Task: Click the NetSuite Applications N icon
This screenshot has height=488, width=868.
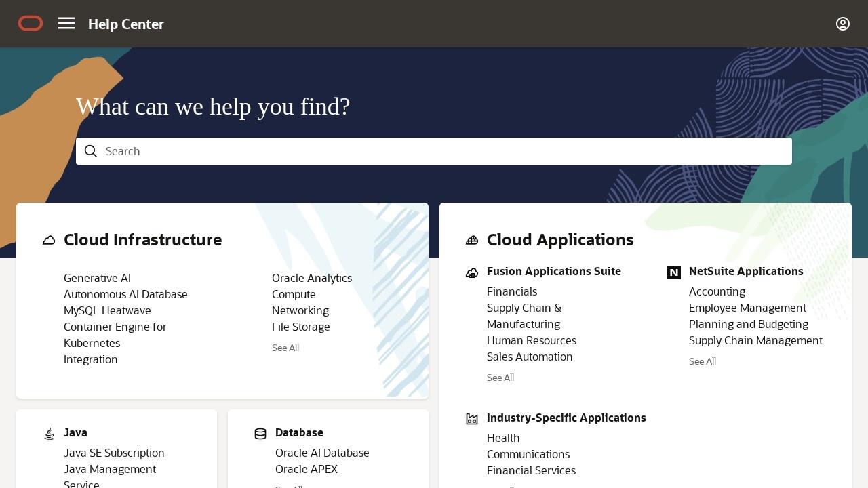Action: pyautogui.click(x=674, y=272)
